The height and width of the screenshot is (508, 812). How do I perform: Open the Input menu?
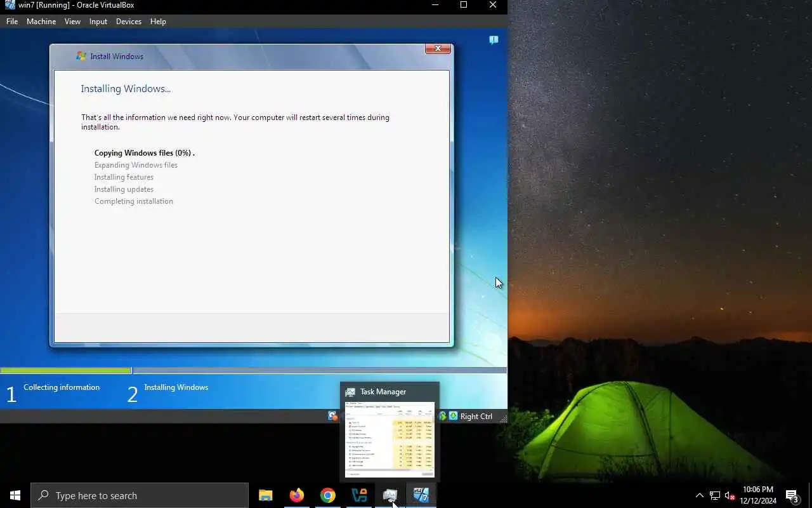[98, 22]
